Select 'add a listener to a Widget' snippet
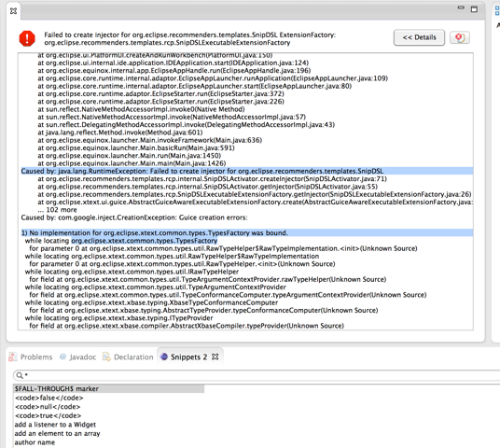500x448 pixels. pyautogui.click(x=55, y=425)
